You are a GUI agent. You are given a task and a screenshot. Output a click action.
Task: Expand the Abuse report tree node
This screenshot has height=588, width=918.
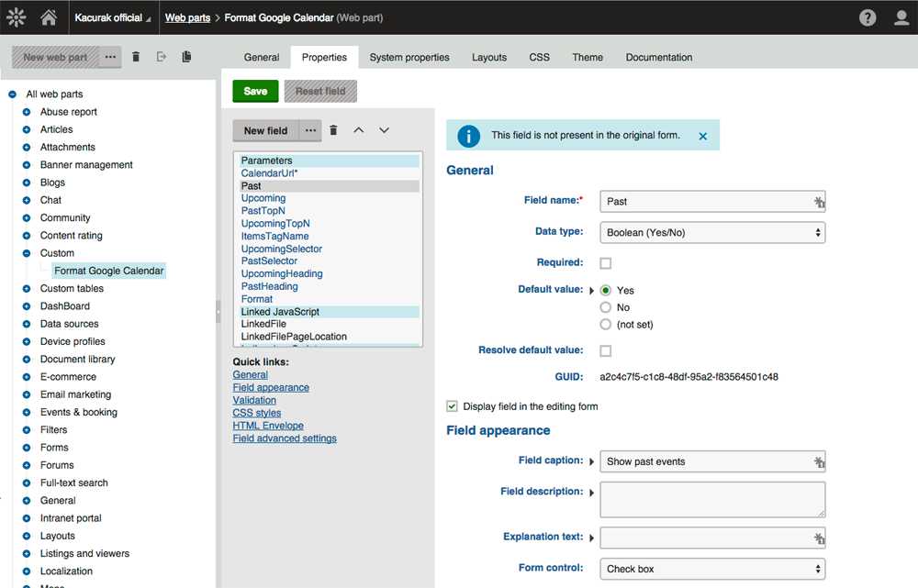pyautogui.click(x=27, y=112)
